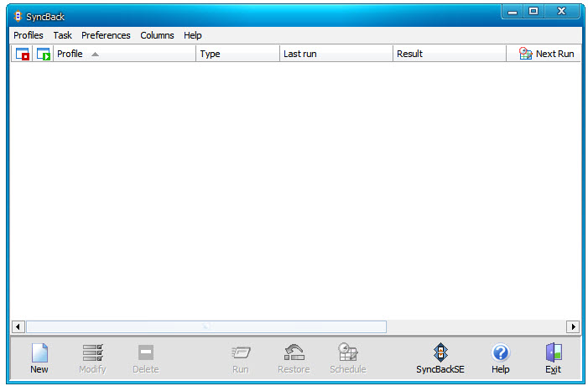Click the green run column header icon

pyautogui.click(x=43, y=54)
